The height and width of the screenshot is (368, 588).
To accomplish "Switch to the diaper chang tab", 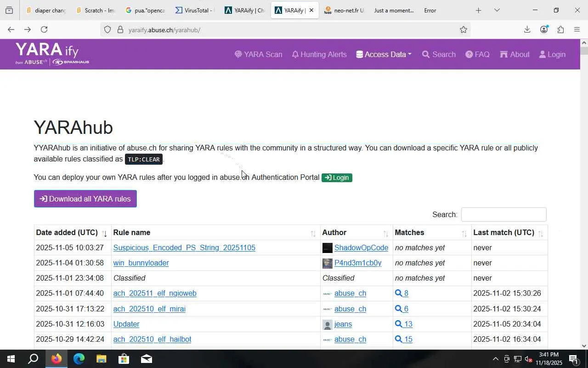I will 46,10.
